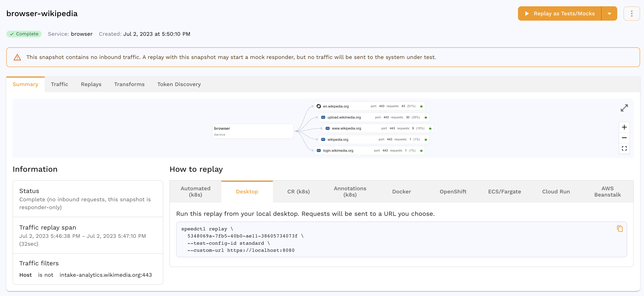Click the Complete status badge
The height and width of the screenshot is (296, 644).
(x=24, y=34)
